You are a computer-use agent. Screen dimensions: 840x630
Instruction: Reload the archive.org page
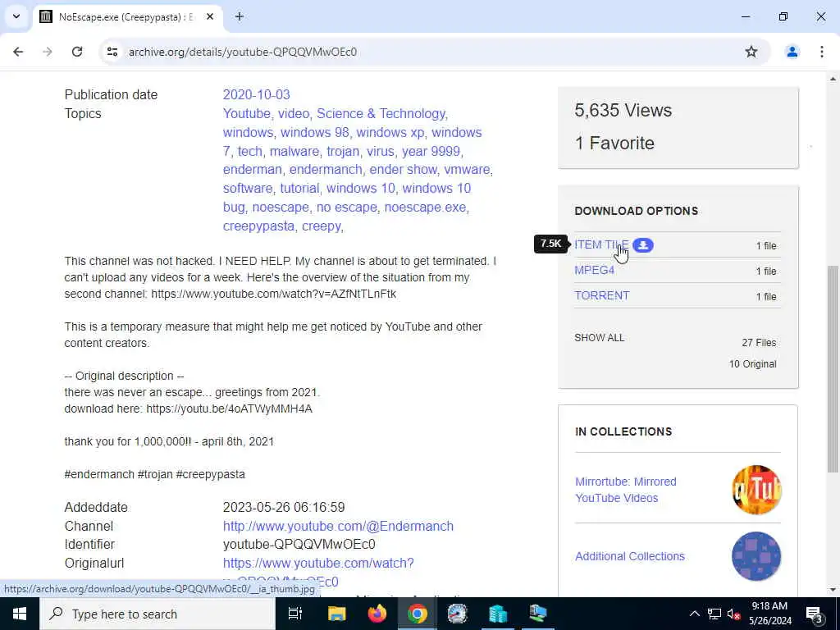point(77,52)
